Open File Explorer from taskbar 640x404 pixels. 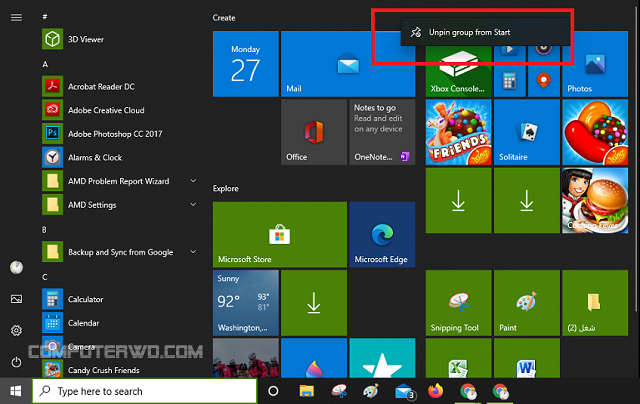coord(307,391)
